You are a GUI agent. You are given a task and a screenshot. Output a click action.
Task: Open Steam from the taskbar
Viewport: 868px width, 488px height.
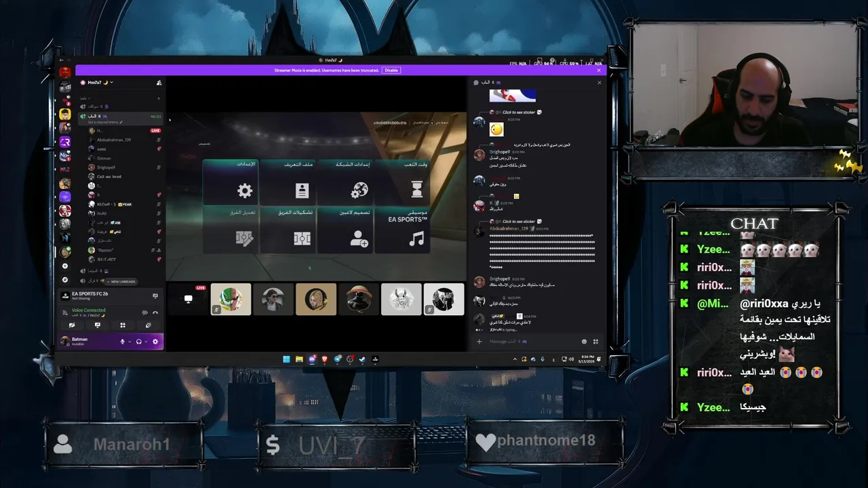(x=362, y=359)
